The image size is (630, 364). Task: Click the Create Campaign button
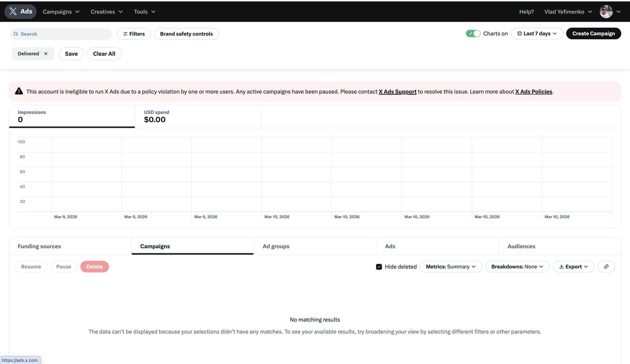coord(593,34)
